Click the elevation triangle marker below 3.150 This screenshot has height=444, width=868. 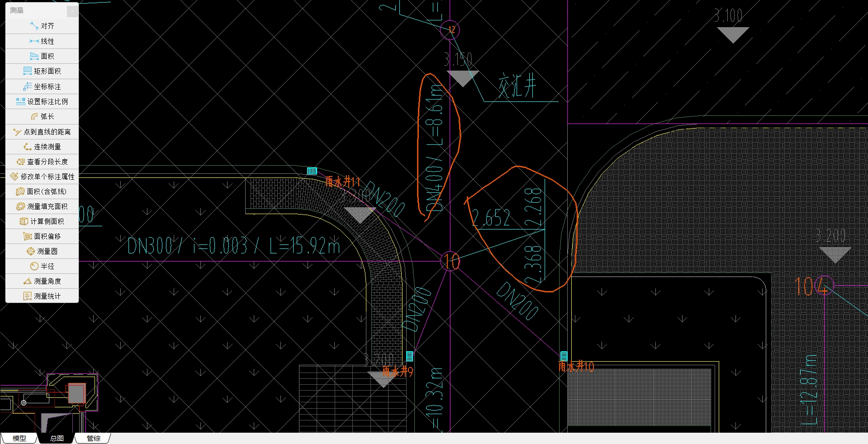(462, 79)
